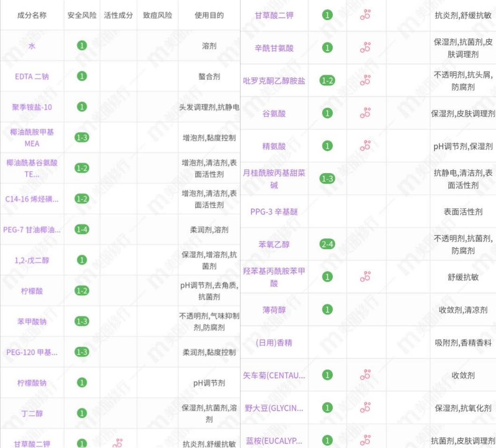The width and height of the screenshot is (496, 448).
Task: Expand the truncated ingredient C14-16 烯烃磺...
Action: [32, 199]
